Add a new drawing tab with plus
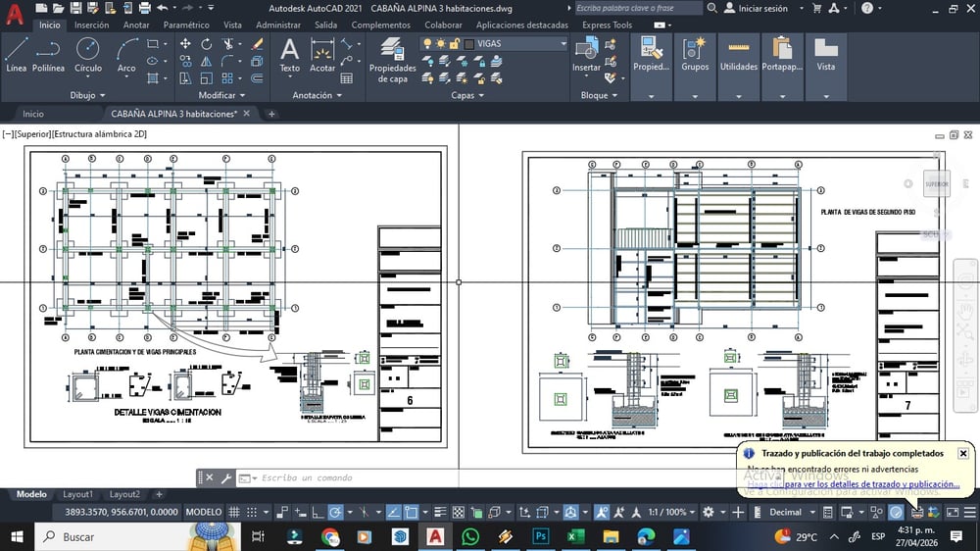The width and height of the screenshot is (980, 551). pos(271,114)
